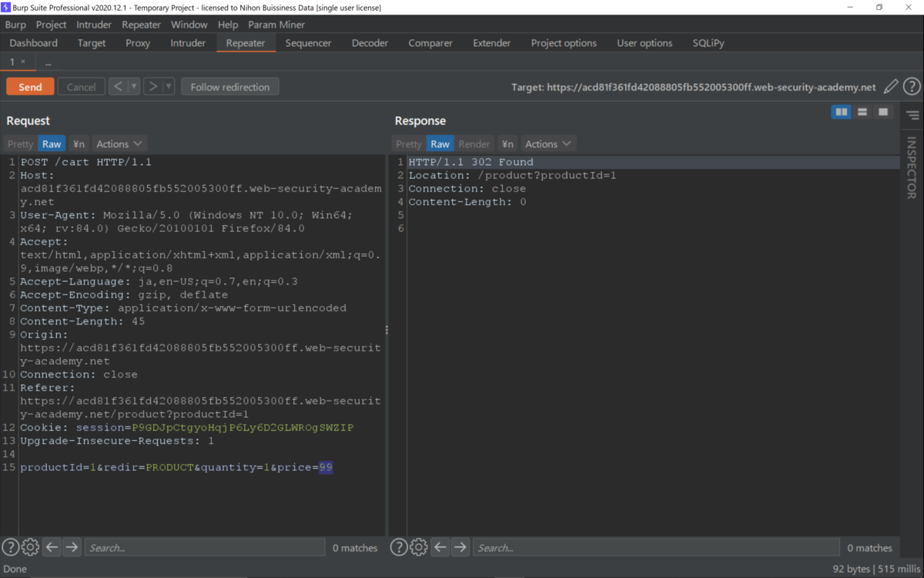The width and height of the screenshot is (924, 578).
Task: Switch to the Dashboard tab
Action: click(x=34, y=43)
